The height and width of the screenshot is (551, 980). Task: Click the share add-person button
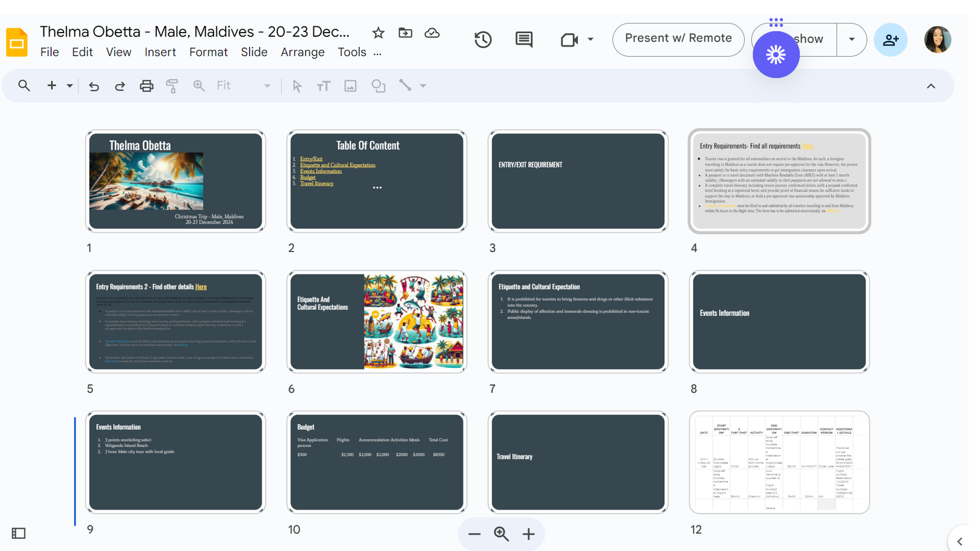(x=890, y=40)
